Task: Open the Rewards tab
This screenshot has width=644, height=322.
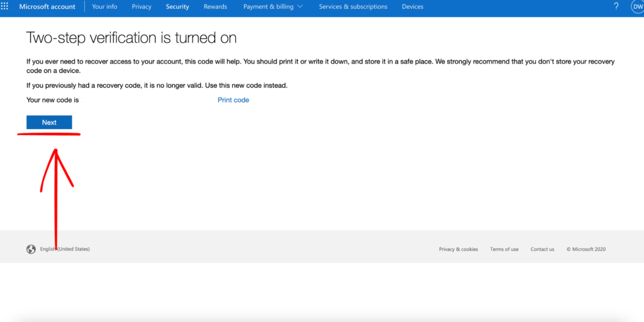Action: (215, 7)
